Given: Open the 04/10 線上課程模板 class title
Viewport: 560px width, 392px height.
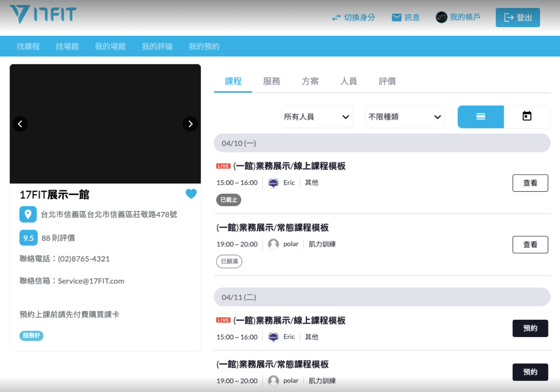Looking at the screenshot, I should 289,166.
